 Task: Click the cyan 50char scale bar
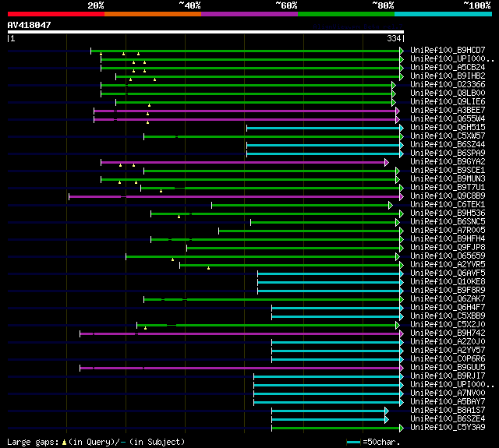coord(353,442)
